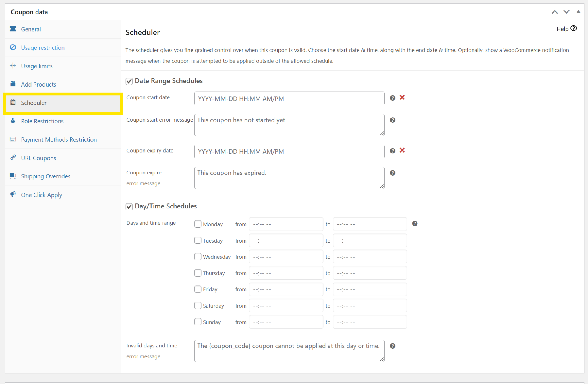Check the Saturday checkbox
The image size is (588, 384).
(198, 305)
